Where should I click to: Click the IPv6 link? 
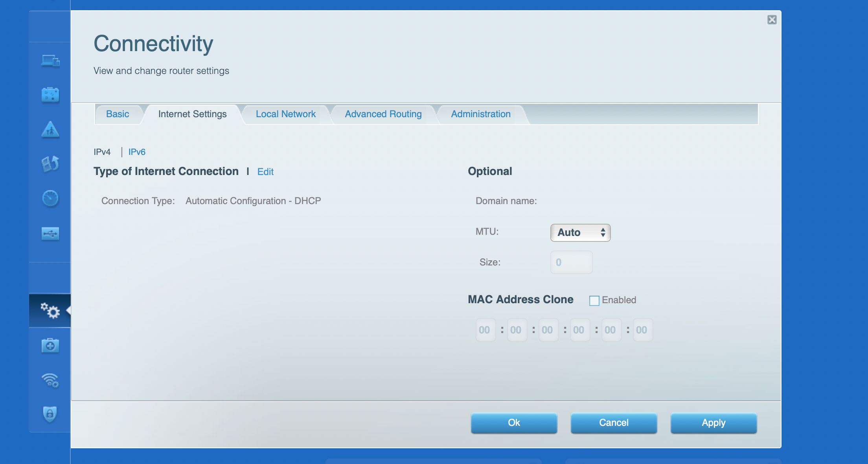[x=137, y=152]
